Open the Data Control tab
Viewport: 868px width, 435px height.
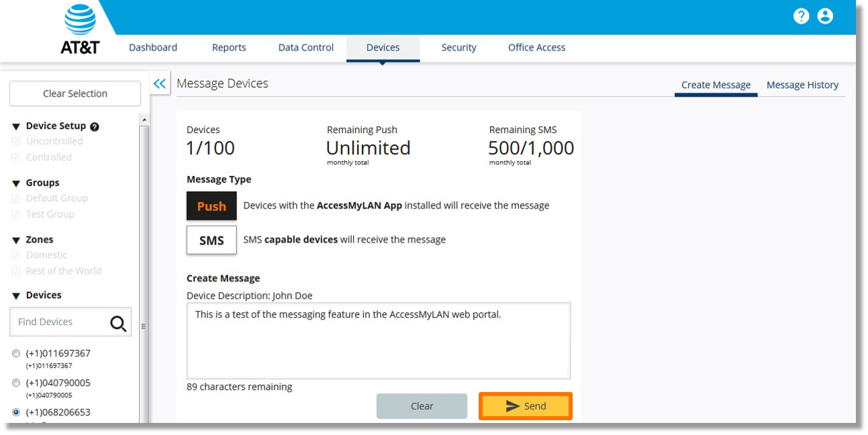click(x=306, y=48)
